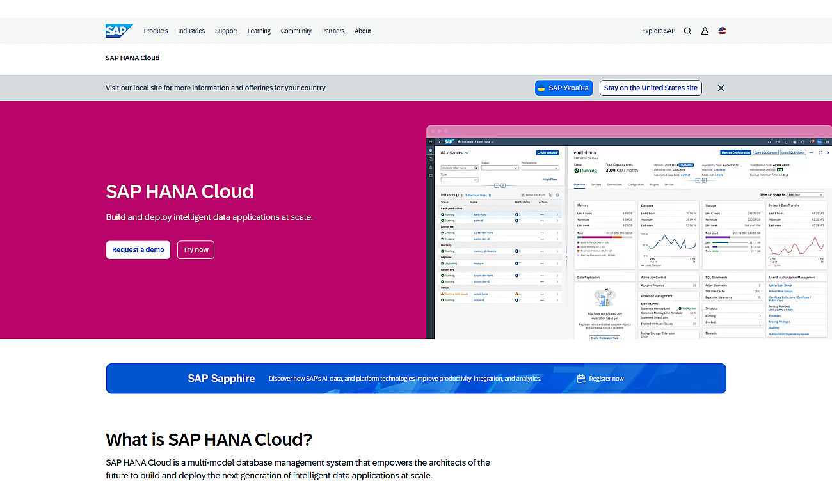This screenshot has width=832, height=504.
Task: Click the sort icon next to Group Instances
Action: click(x=550, y=195)
